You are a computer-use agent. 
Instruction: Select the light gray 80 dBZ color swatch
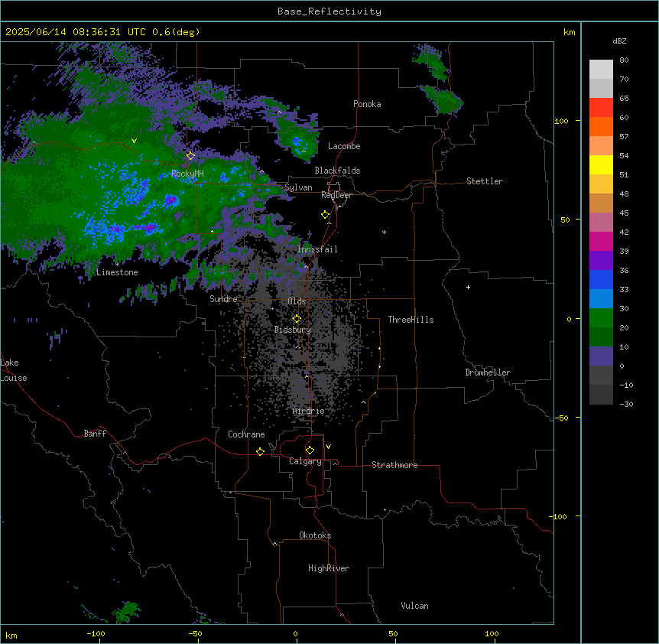(601, 69)
